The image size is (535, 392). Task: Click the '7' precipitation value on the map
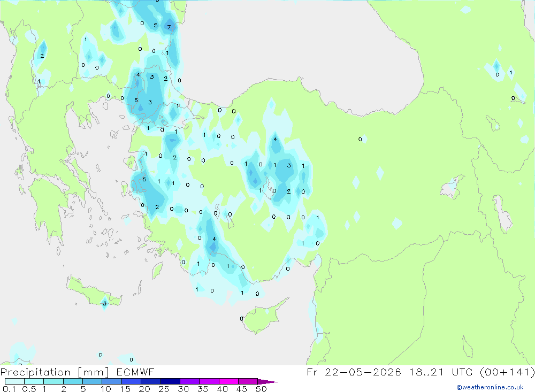click(169, 27)
